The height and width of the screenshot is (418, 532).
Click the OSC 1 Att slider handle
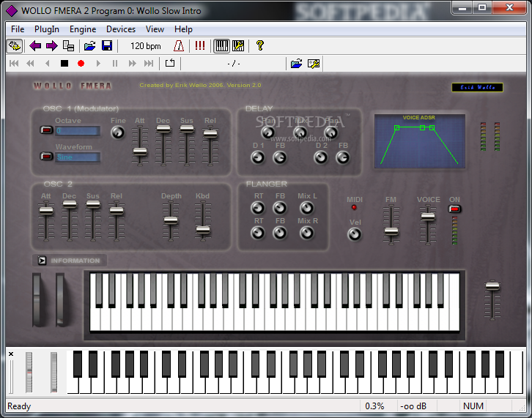pos(140,152)
